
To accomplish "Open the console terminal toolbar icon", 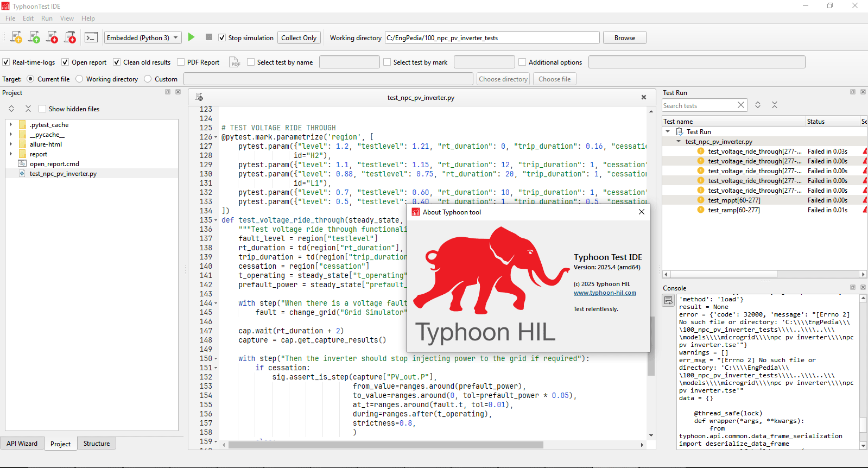I will click(91, 37).
